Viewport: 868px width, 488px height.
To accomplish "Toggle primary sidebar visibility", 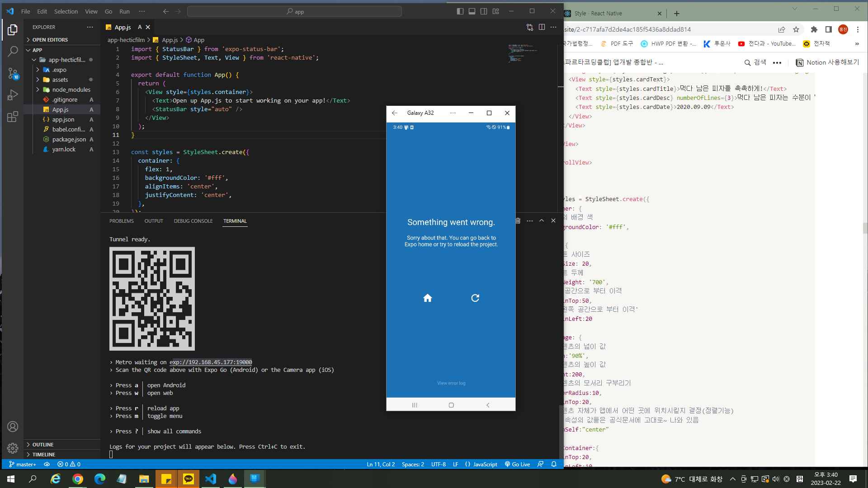I will (x=460, y=11).
